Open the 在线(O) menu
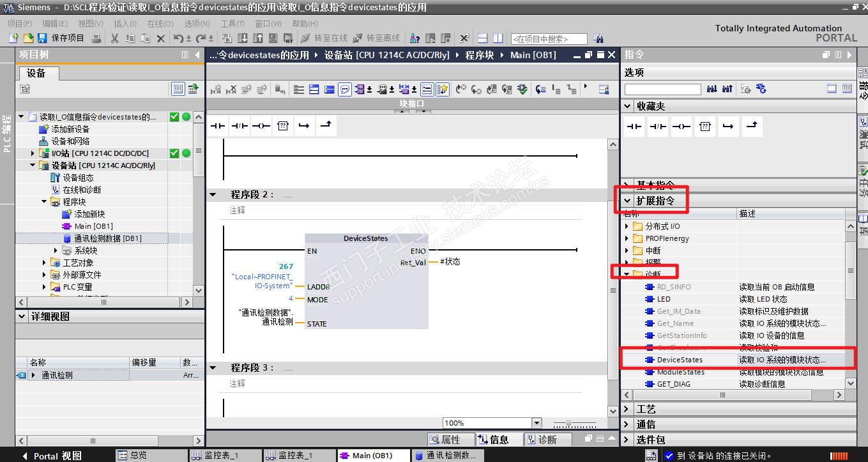The image size is (868, 462). pos(160,24)
